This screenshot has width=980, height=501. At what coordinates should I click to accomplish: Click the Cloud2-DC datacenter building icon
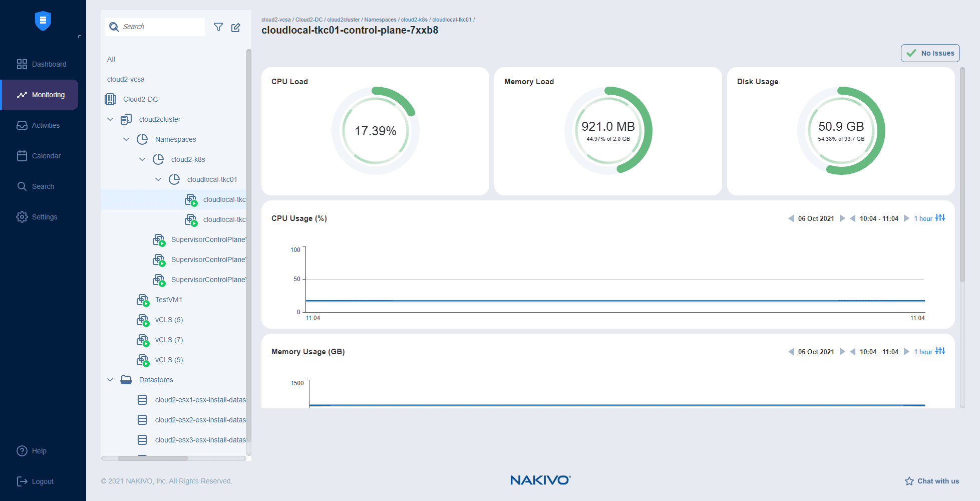tap(110, 99)
